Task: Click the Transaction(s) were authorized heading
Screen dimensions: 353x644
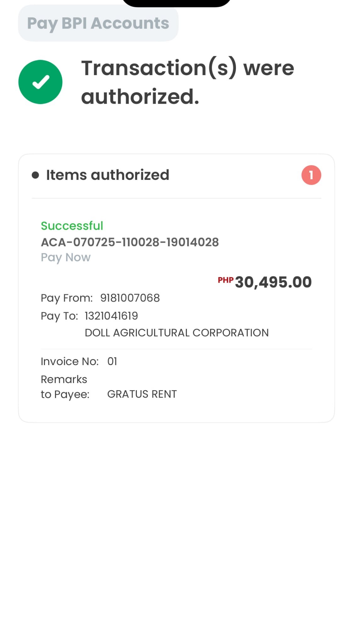Action: pos(187,82)
